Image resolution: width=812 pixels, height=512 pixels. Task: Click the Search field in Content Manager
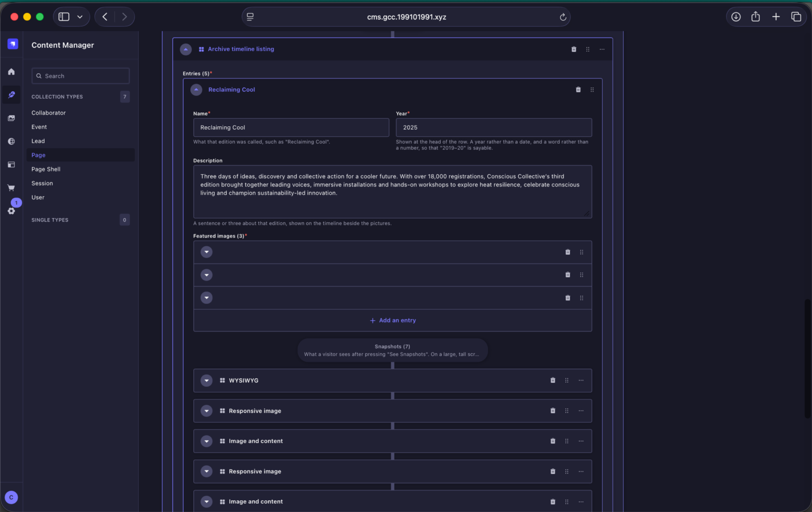[x=81, y=76]
